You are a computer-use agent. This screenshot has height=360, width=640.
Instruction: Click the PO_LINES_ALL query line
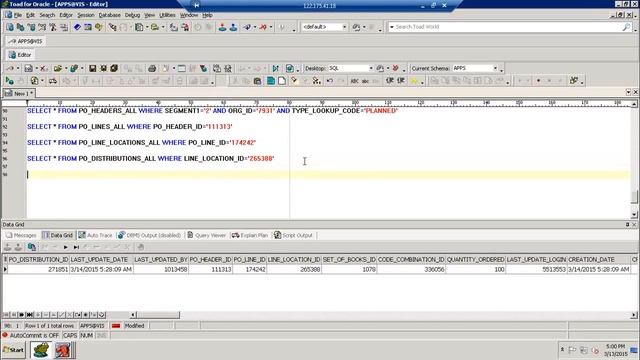[130, 127]
